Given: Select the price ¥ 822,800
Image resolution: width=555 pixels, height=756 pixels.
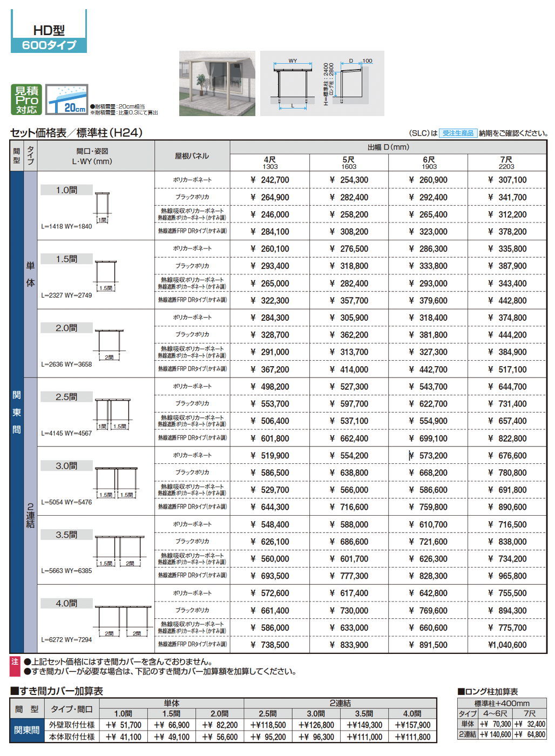Looking at the screenshot, I should tap(507, 438).
